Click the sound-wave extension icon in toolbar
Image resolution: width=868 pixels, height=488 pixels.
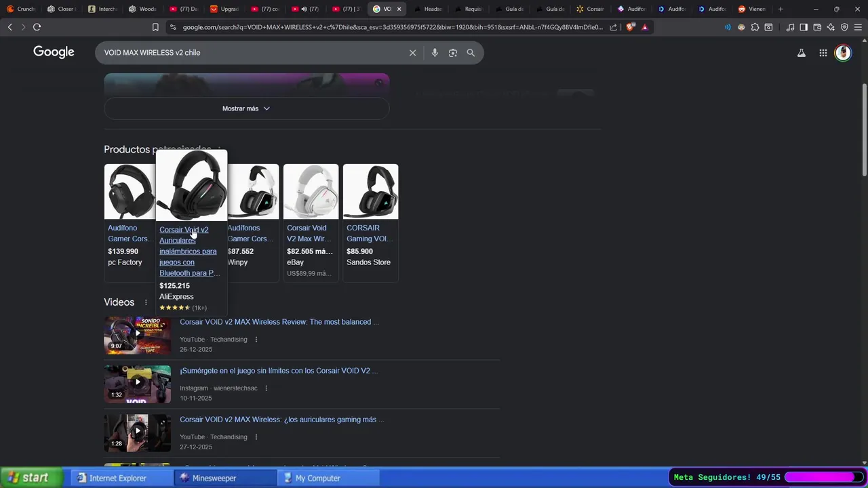[x=728, y=27]
